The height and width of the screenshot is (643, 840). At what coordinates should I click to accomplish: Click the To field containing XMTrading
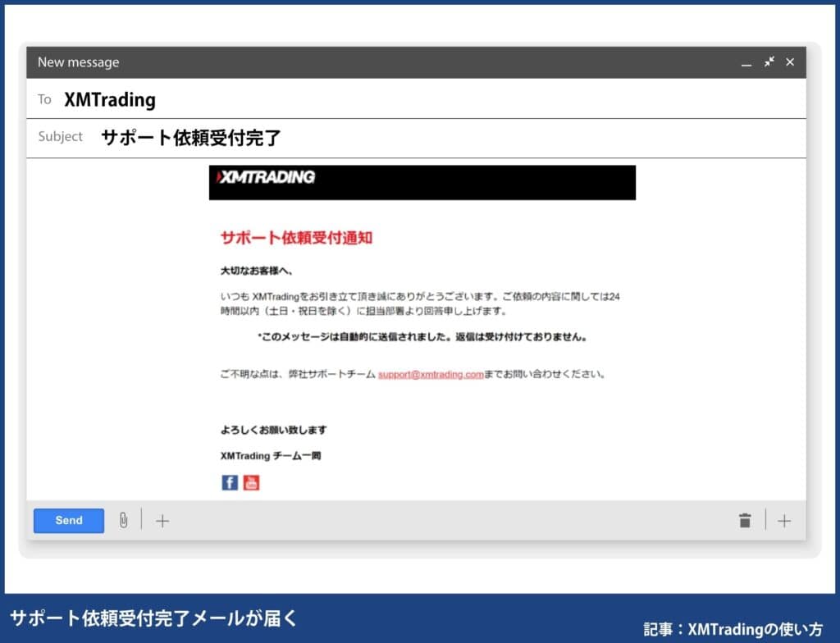[416, 99]
